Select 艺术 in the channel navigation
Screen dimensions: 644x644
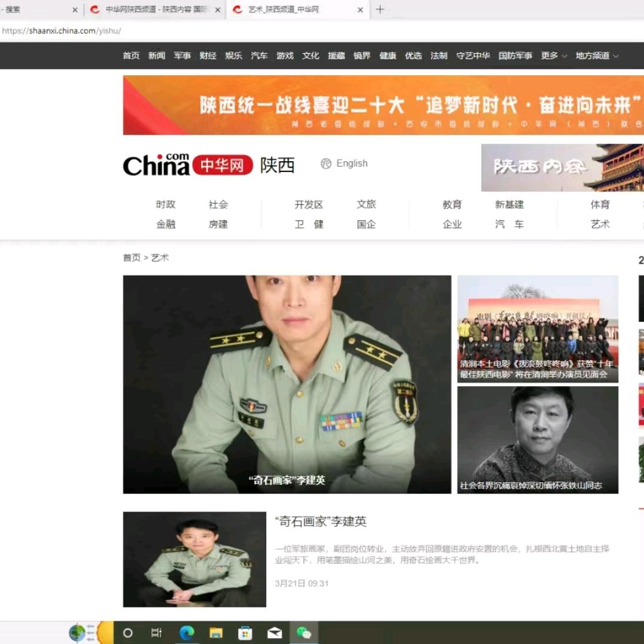(600, 224)
